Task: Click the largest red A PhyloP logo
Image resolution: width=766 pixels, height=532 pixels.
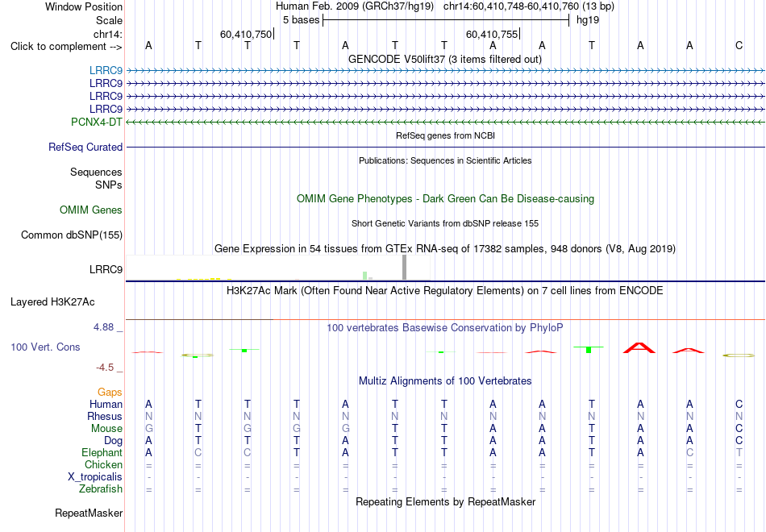Action: [639, 348]
